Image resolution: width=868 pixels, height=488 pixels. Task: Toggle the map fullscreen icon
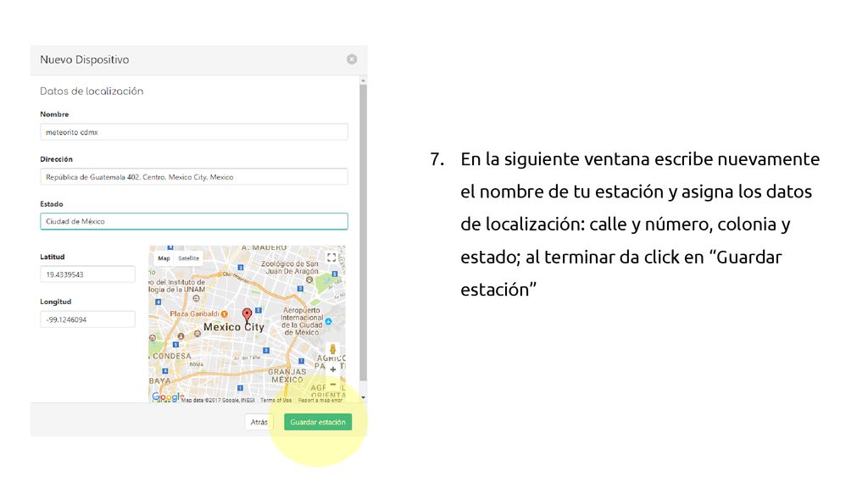click(331, 258)
